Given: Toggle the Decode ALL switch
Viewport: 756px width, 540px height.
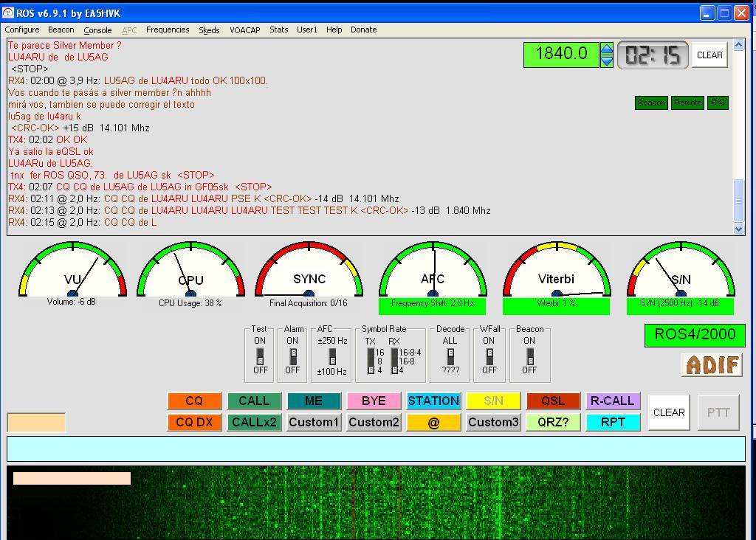Looking at the screenshot, I should 450,356.
